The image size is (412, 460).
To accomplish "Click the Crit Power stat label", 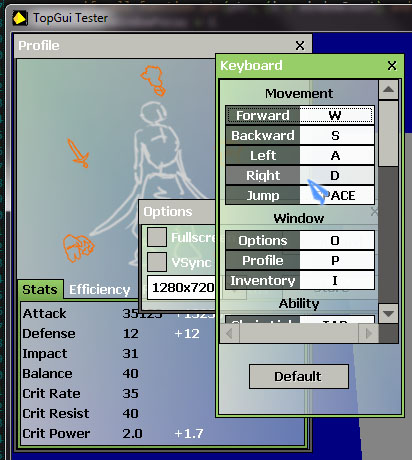I will (x=56, y=433).
